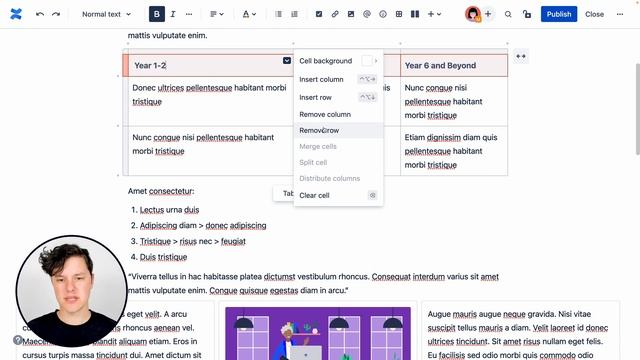
Task: Choose Insert row from the menu
Action: pos(338,97)
